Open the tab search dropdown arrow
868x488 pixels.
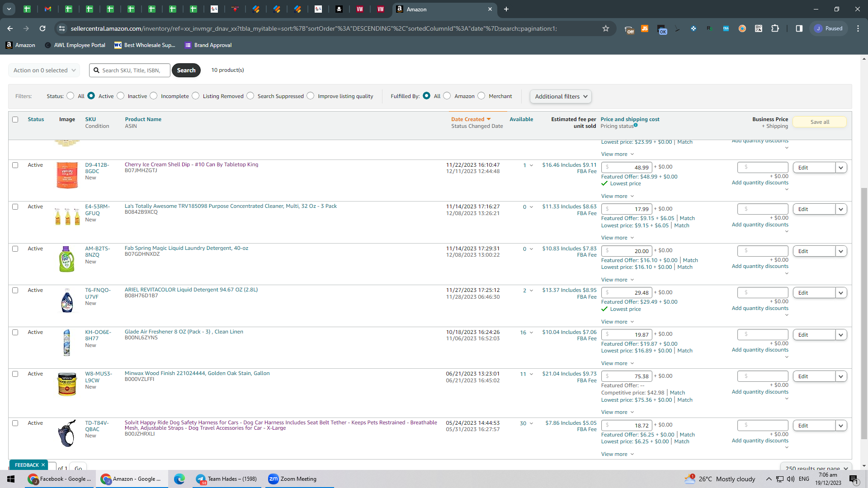tap(9, 9)
